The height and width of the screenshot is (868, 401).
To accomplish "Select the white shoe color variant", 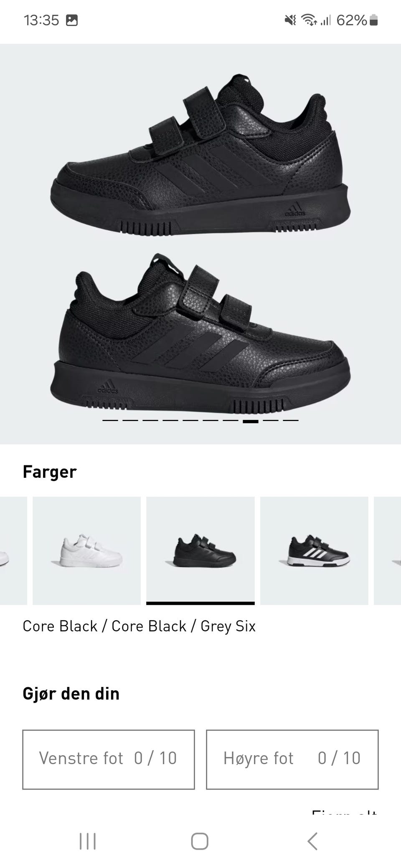I will coord(86,550).
